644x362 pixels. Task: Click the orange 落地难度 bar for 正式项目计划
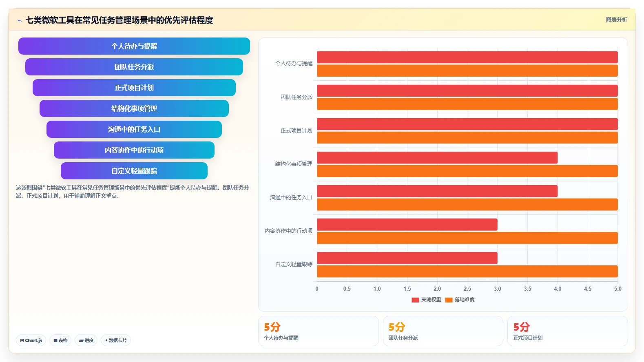467,137
